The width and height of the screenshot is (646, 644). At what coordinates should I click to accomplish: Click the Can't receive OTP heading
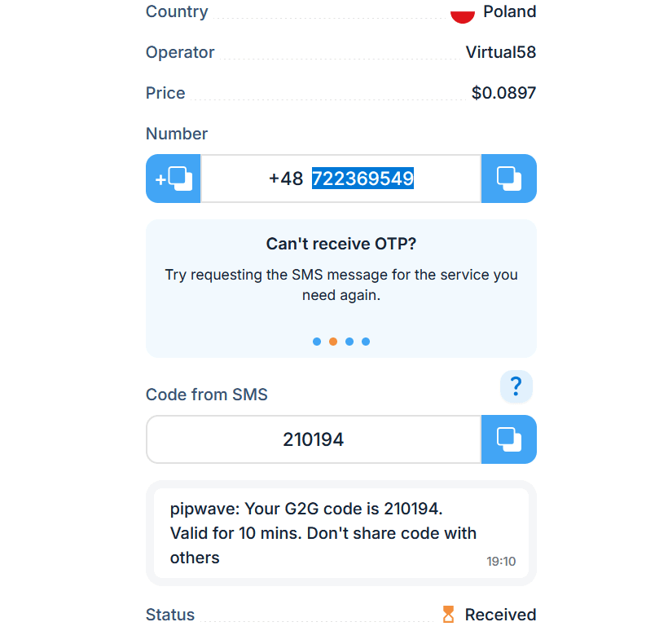341,244
